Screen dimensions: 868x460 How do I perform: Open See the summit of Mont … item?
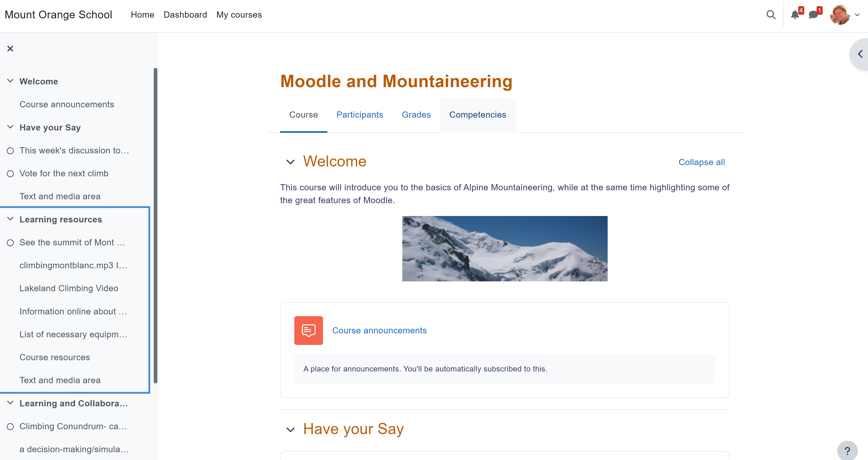(72, 242)
